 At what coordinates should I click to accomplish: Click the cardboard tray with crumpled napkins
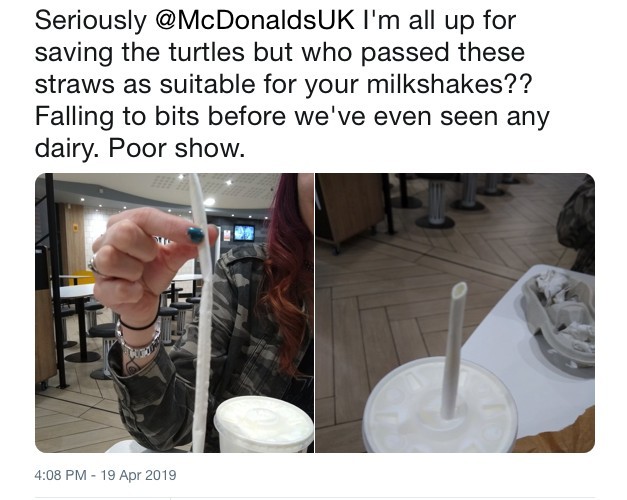[x=559, y=318]
